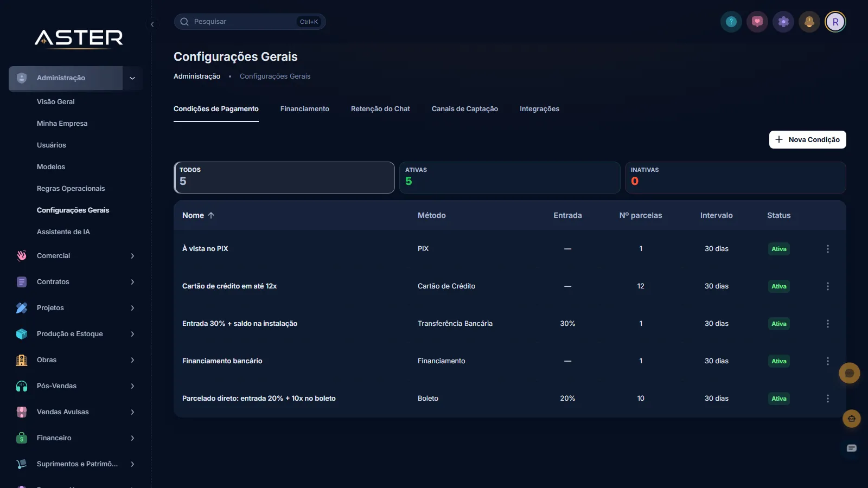Screen dimensions: 868x488
Task: Collapse the sidebar with the chevron
Action: (152, 24)
